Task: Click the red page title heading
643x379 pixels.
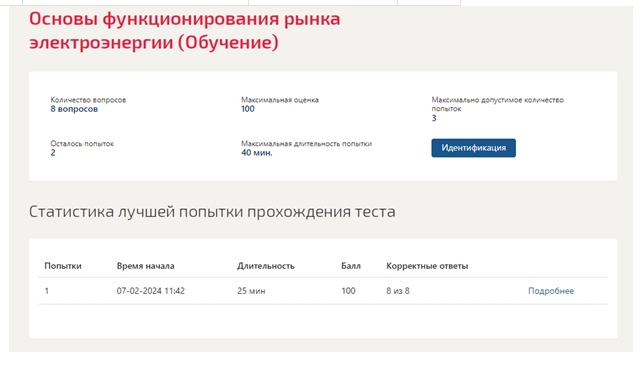Action: tap(185, 31)
